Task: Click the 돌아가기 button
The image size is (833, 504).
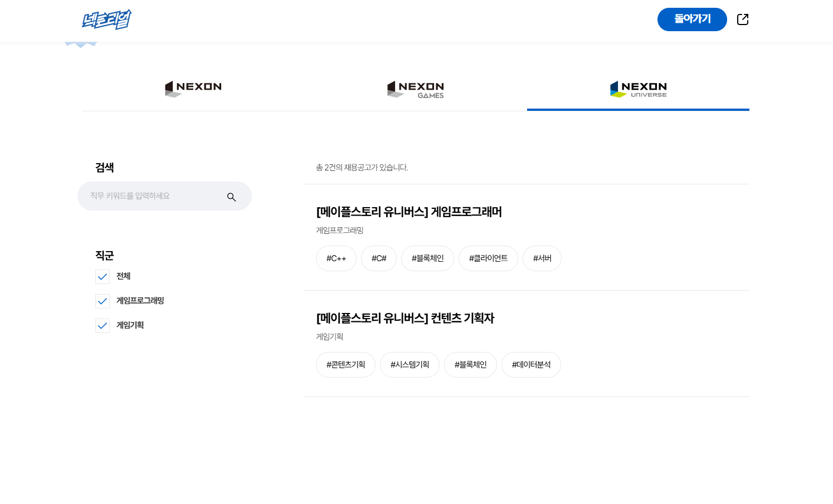Action: 692,19
